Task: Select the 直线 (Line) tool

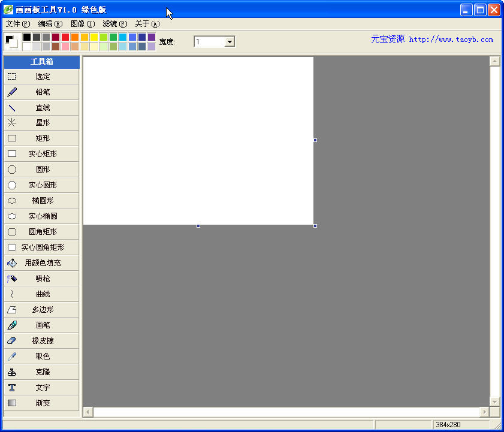Action: tap(41, 107)
